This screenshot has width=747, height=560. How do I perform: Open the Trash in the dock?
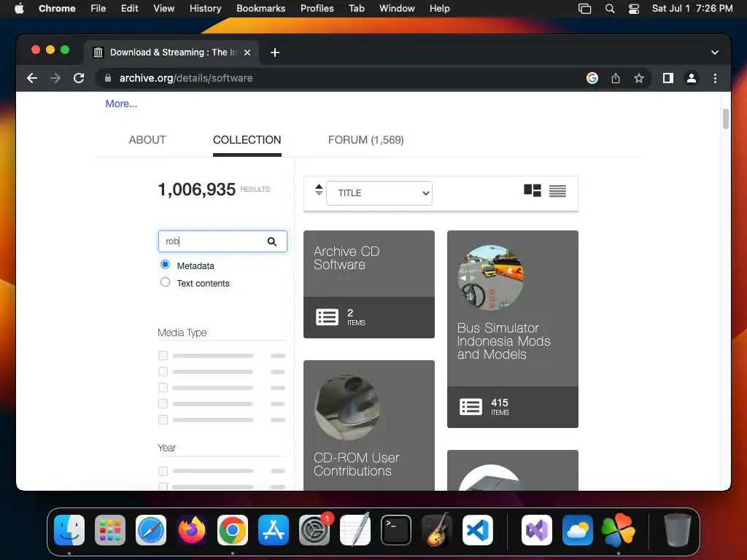click(677, 530)
